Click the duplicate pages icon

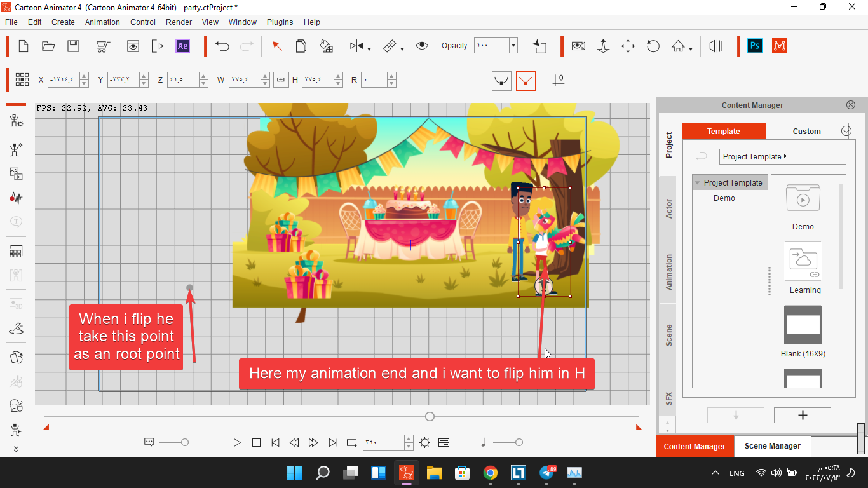click(x=301, y=46)
